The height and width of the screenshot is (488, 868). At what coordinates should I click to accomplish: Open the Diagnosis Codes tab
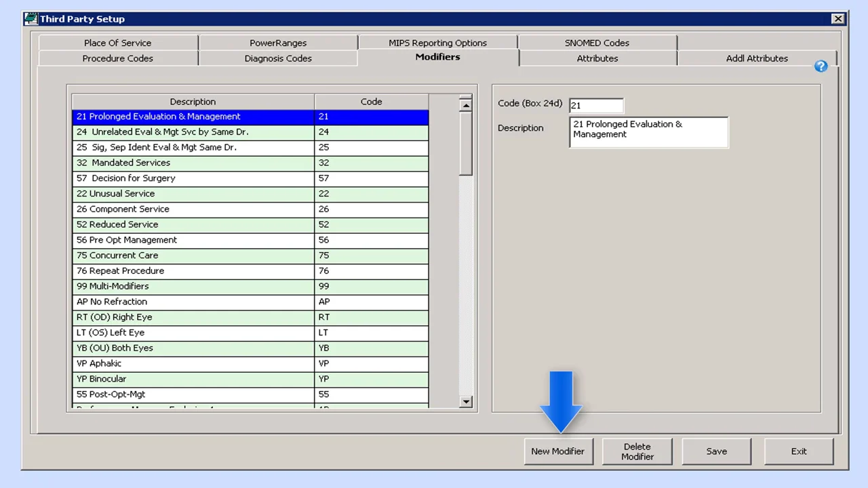(278, 58)
